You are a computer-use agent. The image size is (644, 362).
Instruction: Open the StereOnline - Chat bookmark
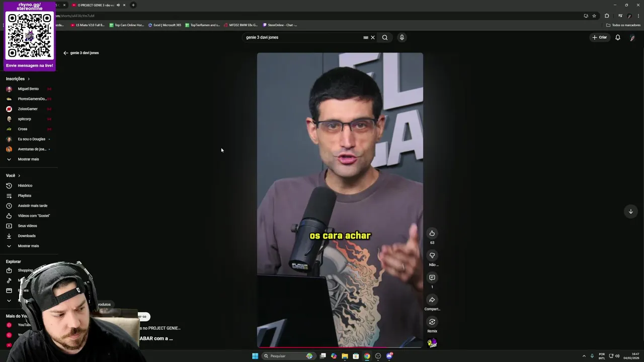[x=280, y=25]
